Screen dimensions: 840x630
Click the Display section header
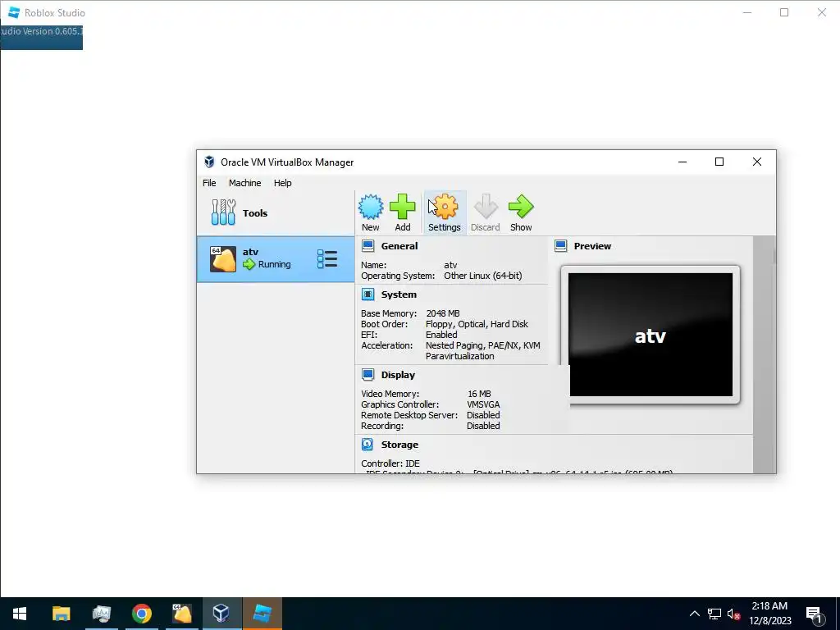point(398,375)
